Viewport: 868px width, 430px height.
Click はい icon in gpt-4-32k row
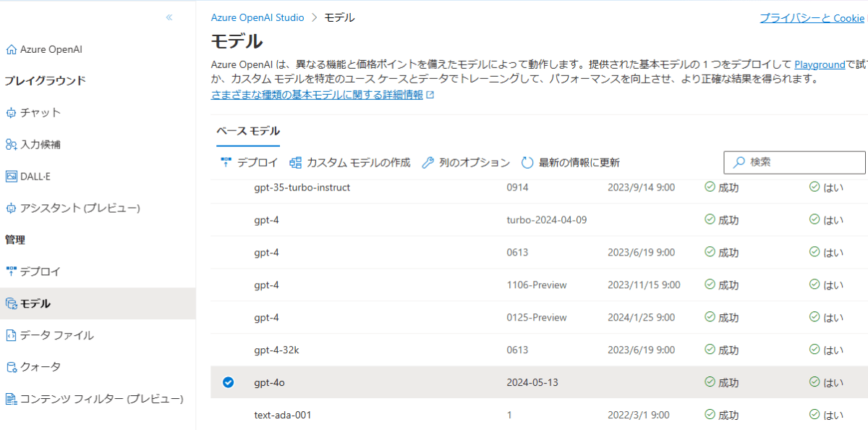pyautogui.click(x=814, y=349)
